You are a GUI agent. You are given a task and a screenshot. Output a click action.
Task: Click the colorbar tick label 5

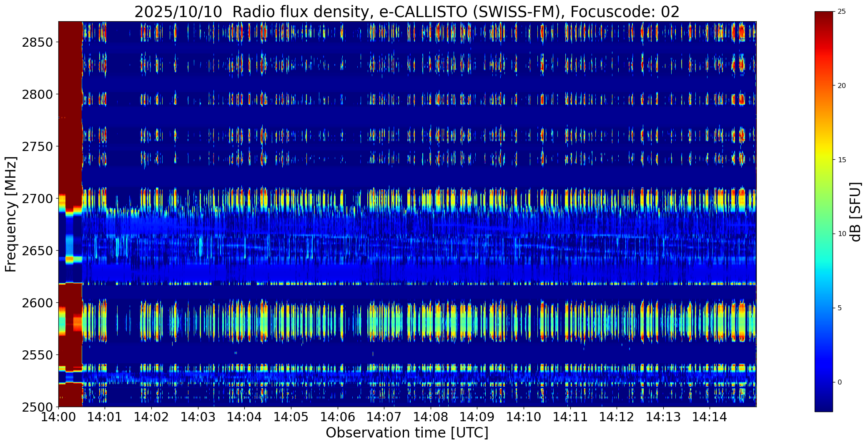point(840,308)
